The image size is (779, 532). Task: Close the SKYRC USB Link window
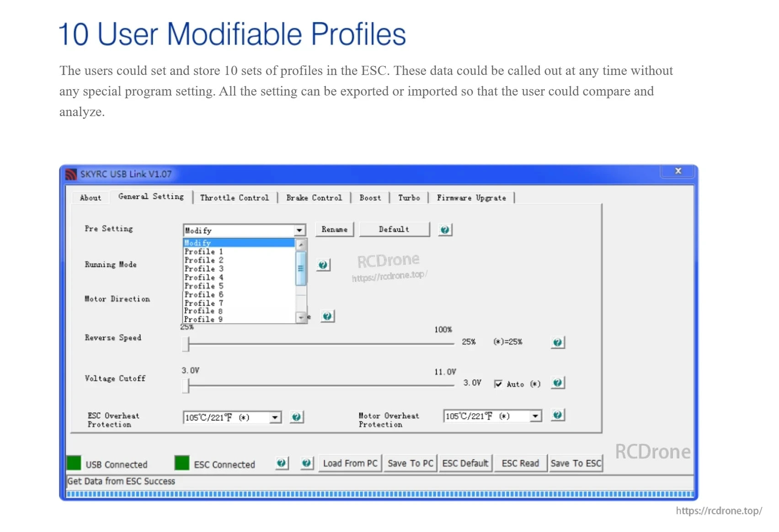click(x=678, y=171)
